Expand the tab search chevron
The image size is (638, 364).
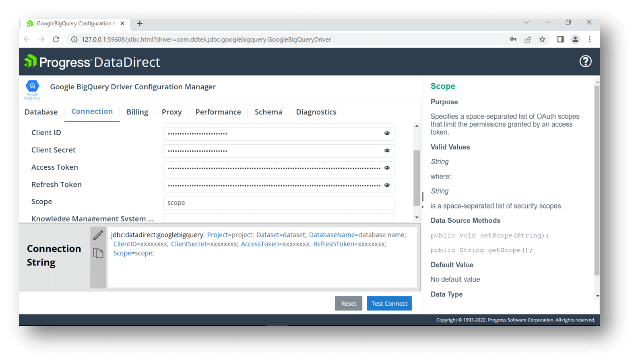[x=527, y=23]
